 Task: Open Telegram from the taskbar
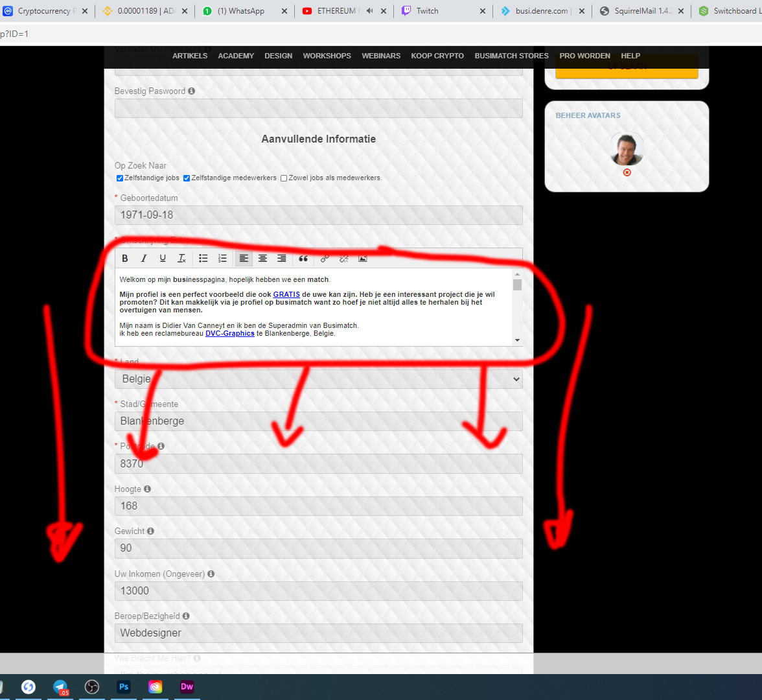[60, 687]
